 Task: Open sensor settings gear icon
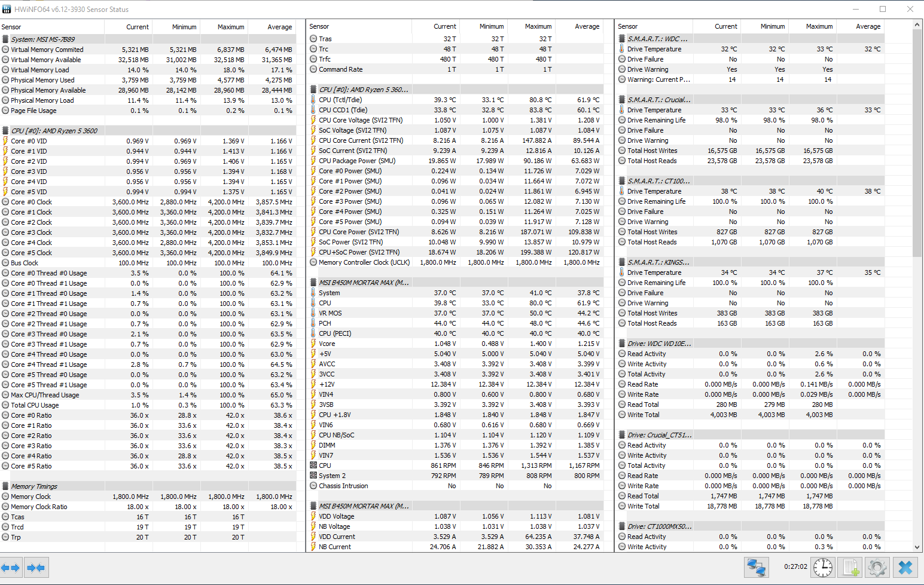pyautogui.click(x=877, y=567)
